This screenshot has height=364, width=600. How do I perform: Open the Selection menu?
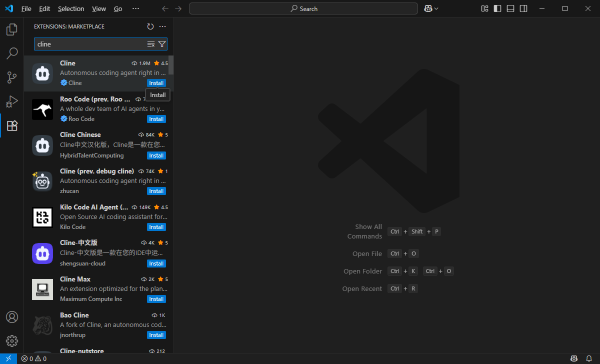pyautogui.click(x=71, y=8)
